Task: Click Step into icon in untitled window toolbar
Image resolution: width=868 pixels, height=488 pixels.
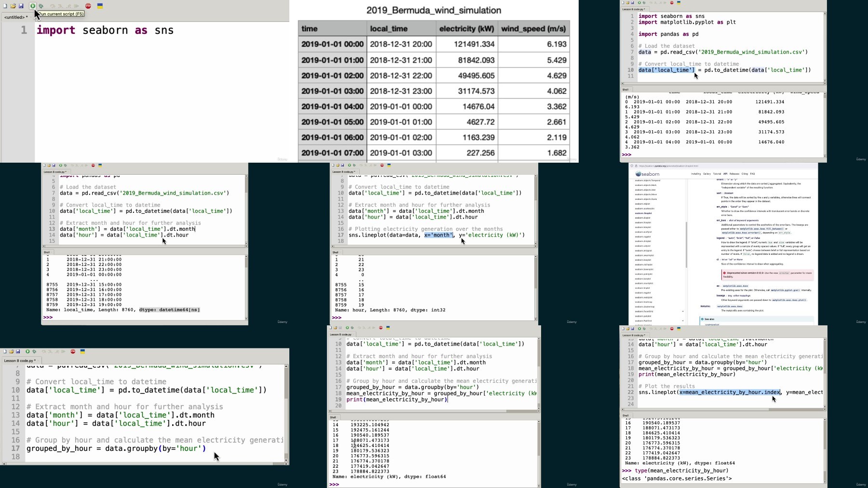Action: pyautogui.click(x=60, y=6)
